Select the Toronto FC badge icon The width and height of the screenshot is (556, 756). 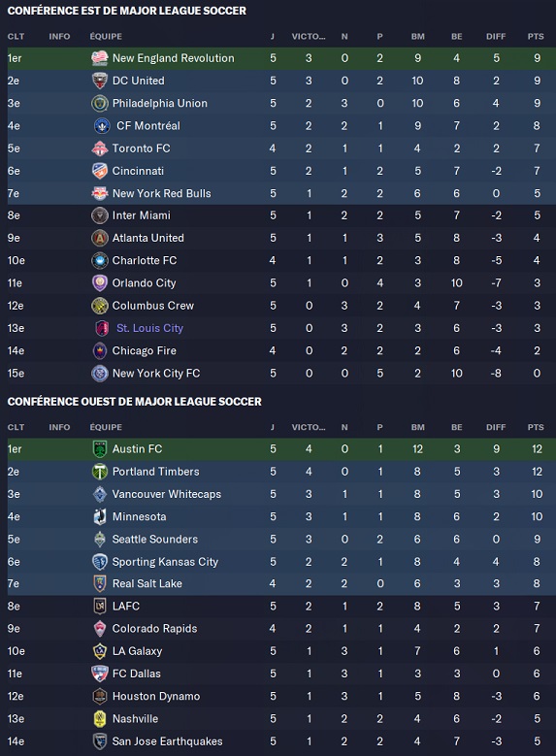click(100, 148)
